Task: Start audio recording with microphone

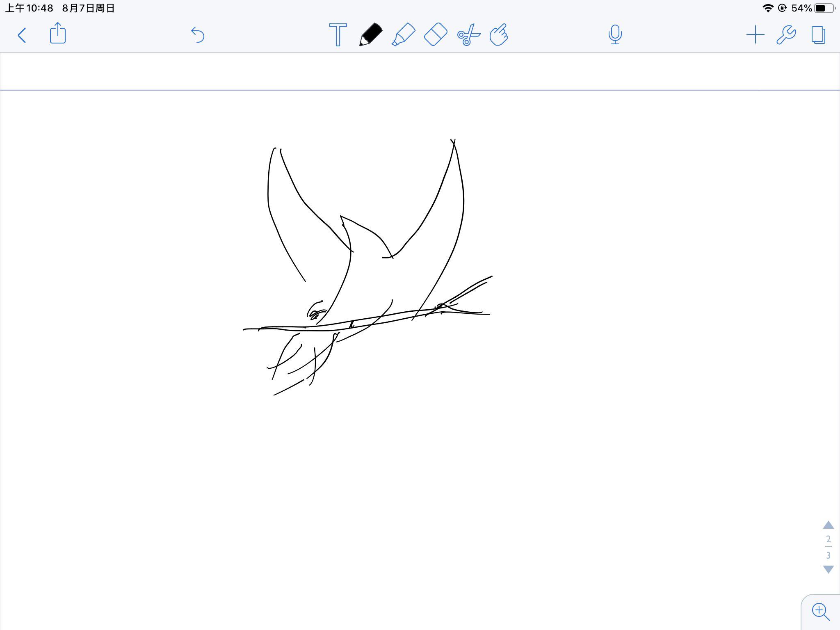Action: tap(615, 35)
